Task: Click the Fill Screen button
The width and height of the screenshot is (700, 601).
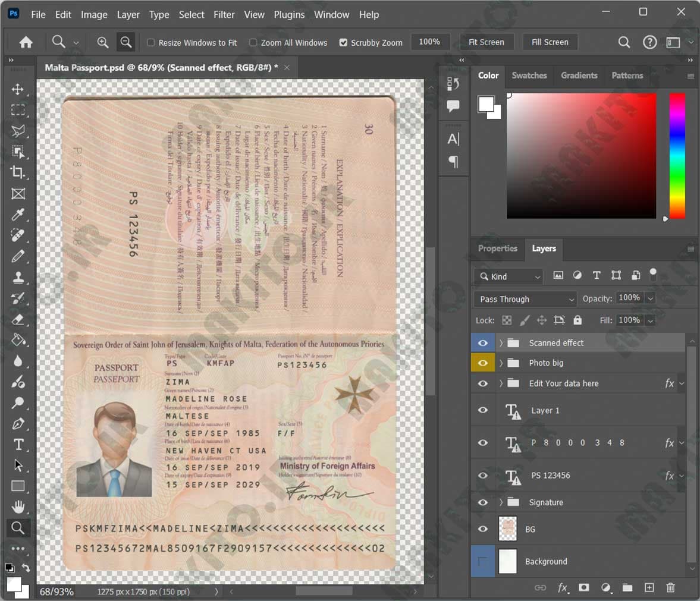Action: pyautogui.click(x=550, y=42)
